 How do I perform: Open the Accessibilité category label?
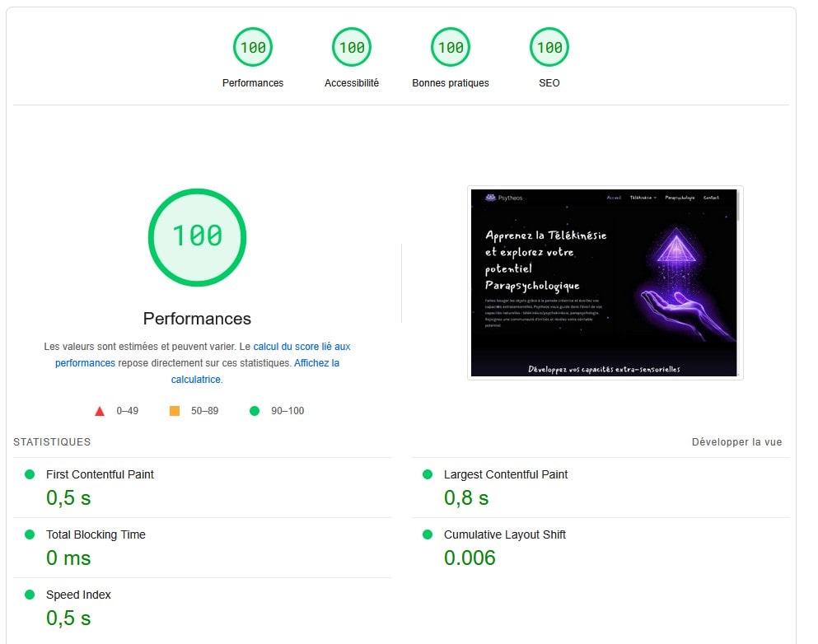tap(352, 83)
